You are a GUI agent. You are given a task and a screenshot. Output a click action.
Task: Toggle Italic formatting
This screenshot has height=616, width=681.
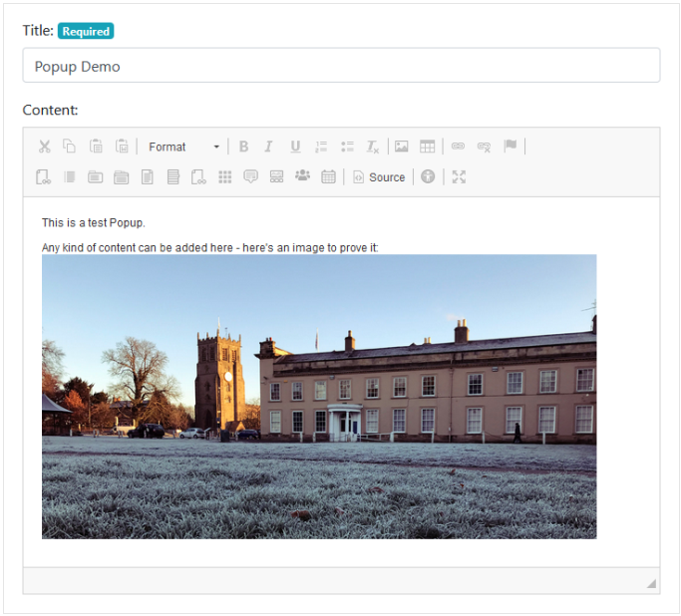pyautogui.click(x=269, y=147)
